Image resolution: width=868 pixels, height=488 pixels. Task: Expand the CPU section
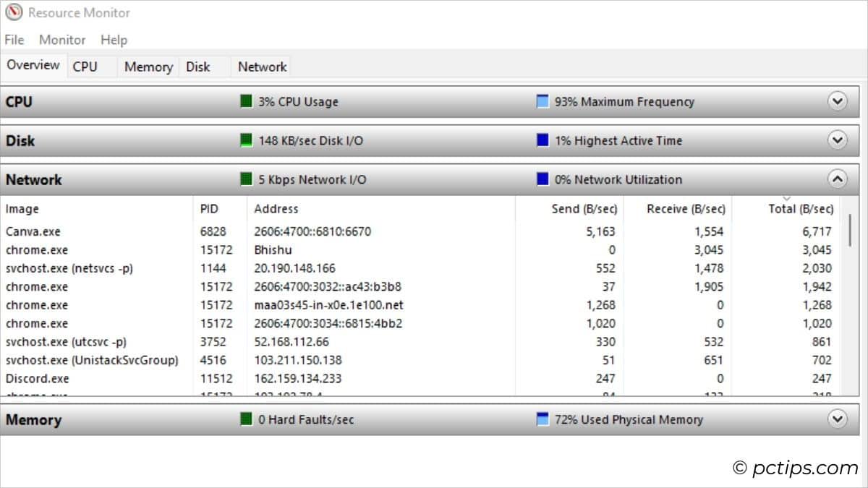(838, 101)
